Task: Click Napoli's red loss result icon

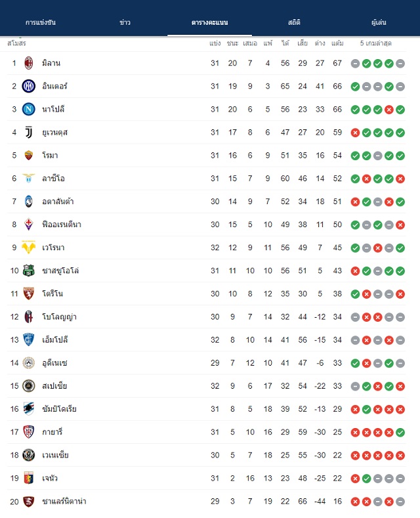Action: click(x=389, y=110)
